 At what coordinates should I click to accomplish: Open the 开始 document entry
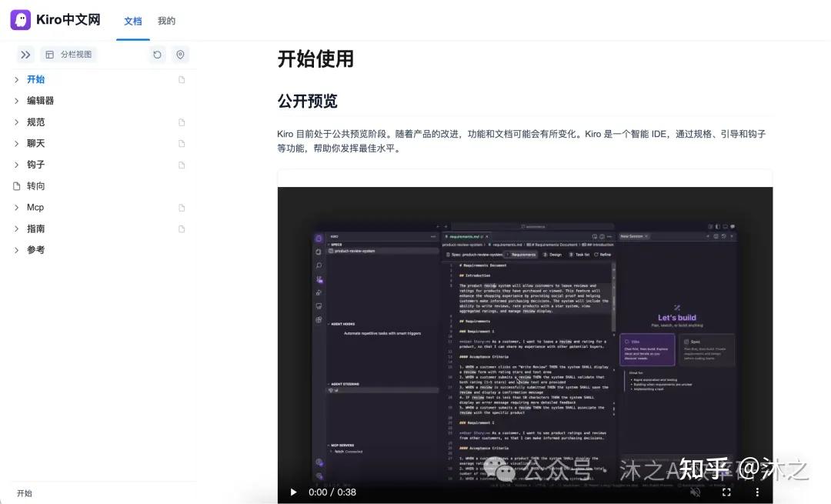point(36,79)
